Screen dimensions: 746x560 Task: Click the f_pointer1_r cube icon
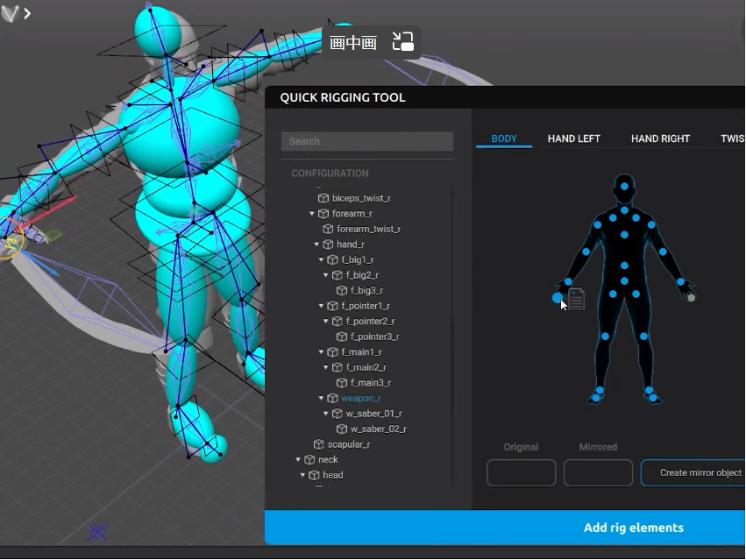coord(334,307)
